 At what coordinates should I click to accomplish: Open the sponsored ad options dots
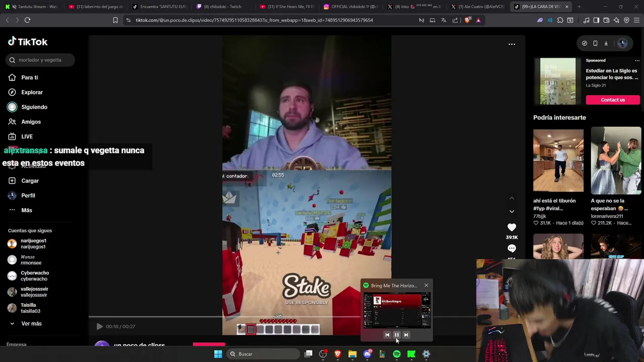(637, 61)
